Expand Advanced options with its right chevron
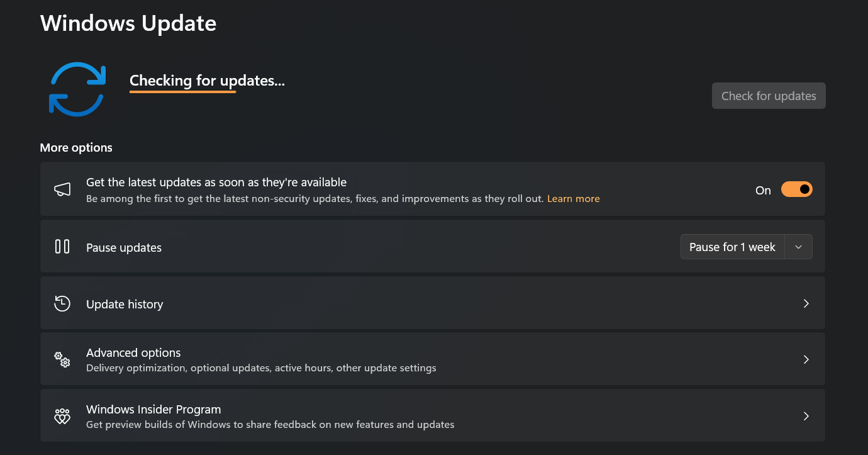 point(806,359)
